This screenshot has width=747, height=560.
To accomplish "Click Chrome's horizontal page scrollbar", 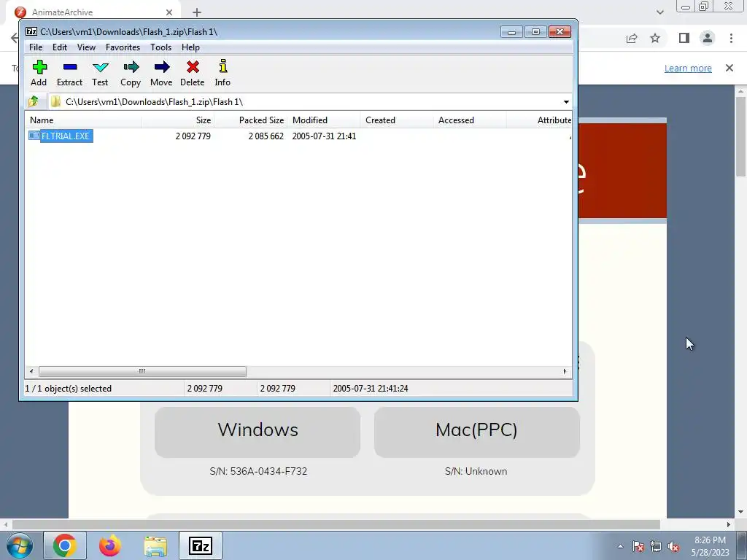I will tap(336, 525).
